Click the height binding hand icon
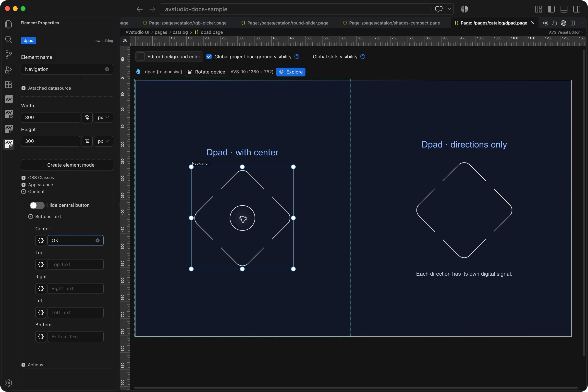This screenshot has height=392, width=588. click(87, 141)
